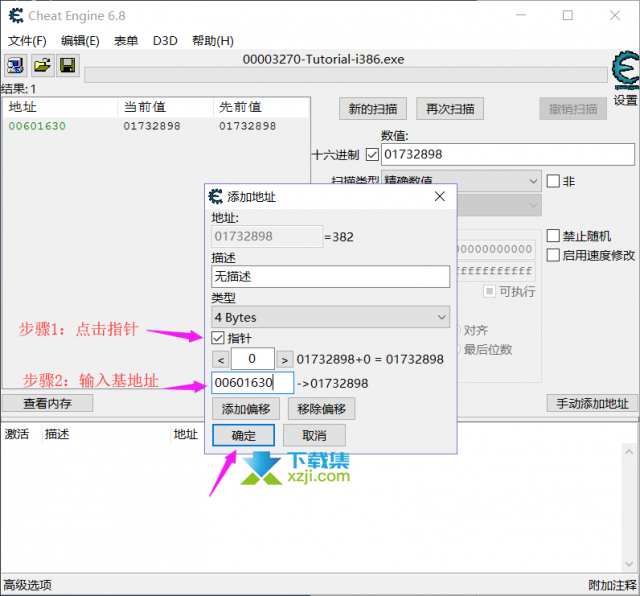Click the 手动添加地址 button
This screenshot has height=596, width=640.
click(x=592, y=403)
